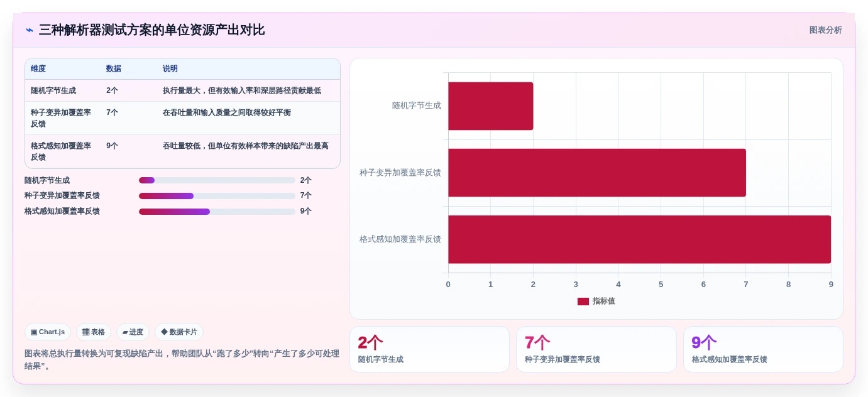Select the 表格 tag chip
868x397 pixels.
click(94, 332)
